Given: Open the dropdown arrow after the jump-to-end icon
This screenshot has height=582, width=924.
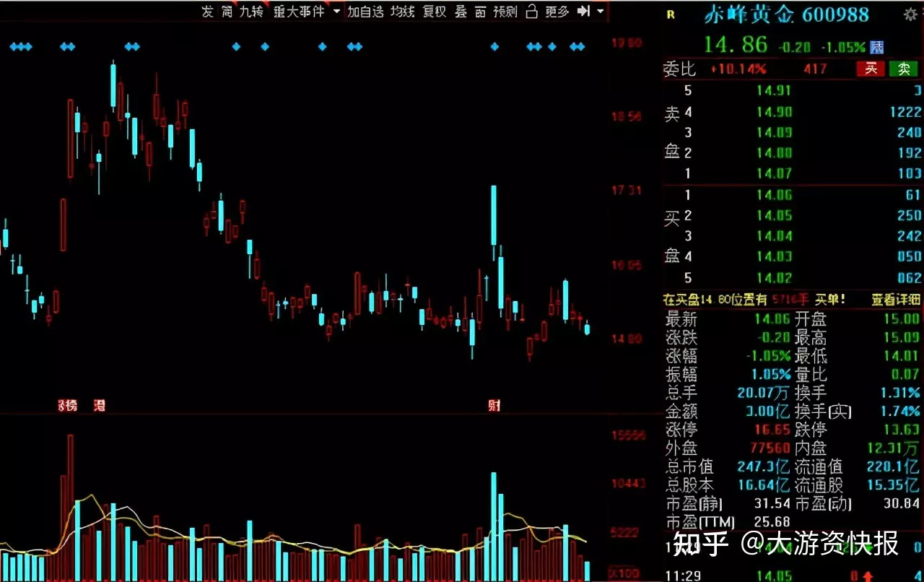Looking at the screenshot, I should click(x=601, y=12).
